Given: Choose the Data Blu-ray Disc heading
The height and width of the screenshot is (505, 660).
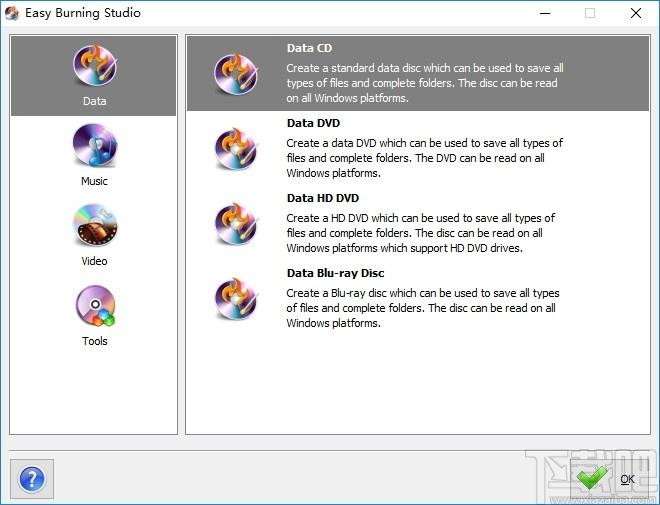Looking at the screenshot, I should [x=335, y=273].
